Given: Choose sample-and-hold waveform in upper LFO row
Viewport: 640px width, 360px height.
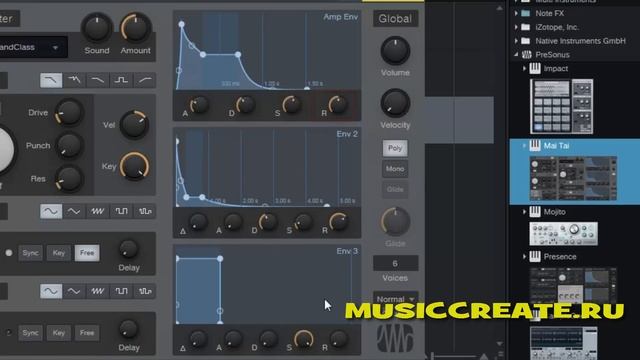Looking at the screenshot, I should (145, 211).
